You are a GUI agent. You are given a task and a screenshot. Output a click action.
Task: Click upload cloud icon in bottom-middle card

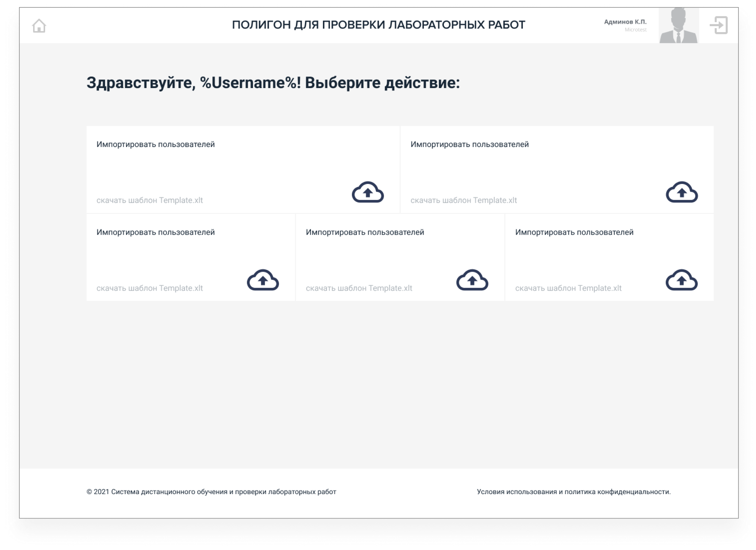472,280
